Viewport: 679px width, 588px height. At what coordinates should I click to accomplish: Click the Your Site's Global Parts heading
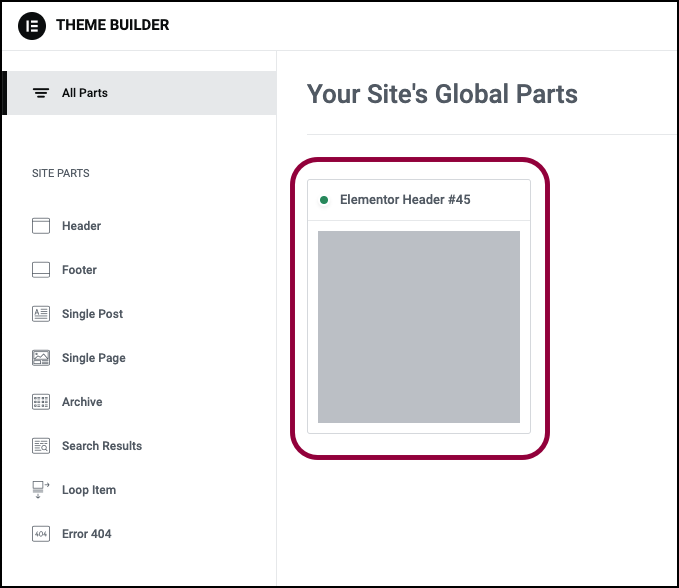coord(442,94)
